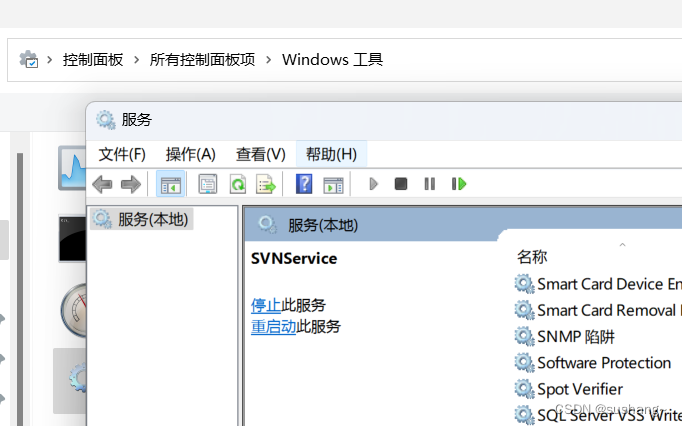This screenshot has height=426, width=682.
Task: Click 控制面板 in the Explorer address bar
Action: click(x=93, y=60)
